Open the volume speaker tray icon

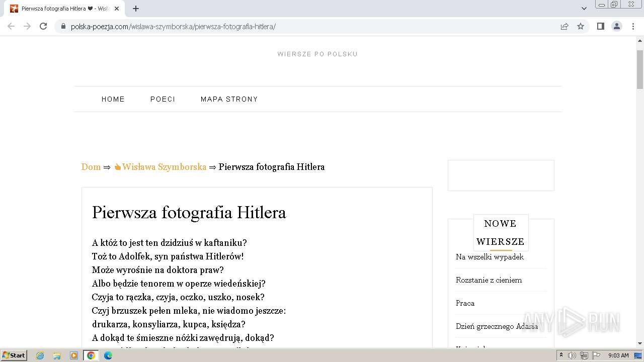(572, 355)
